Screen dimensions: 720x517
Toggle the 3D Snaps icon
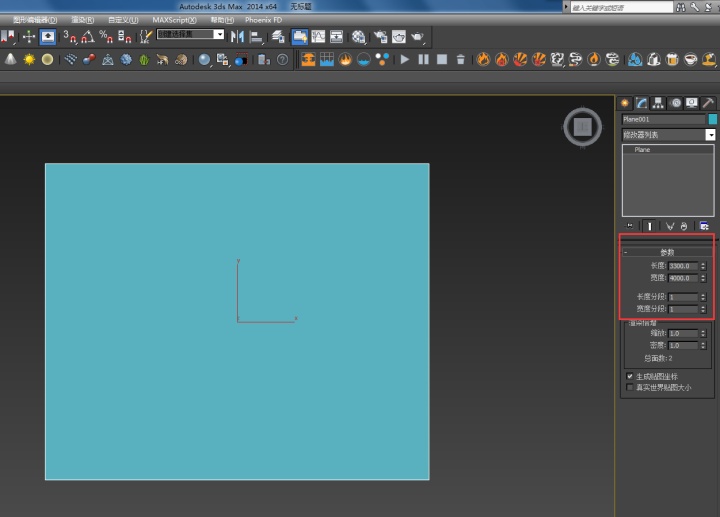(69, 36)
